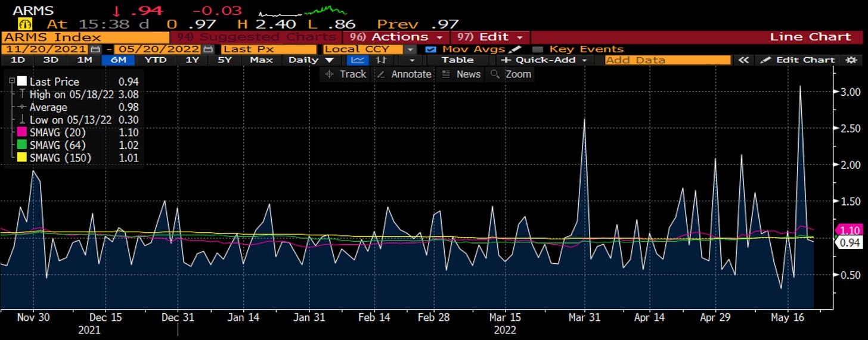Screen dimensions: 868x340
Task: Click the pencil icon beside Mov Avgs
Action: click(516, 49)
